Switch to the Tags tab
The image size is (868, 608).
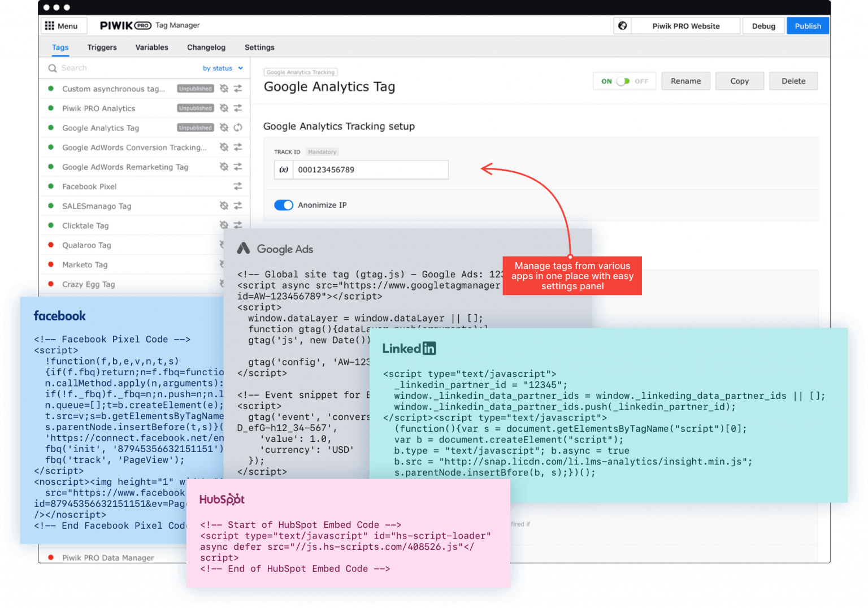[x=60, y=47]
